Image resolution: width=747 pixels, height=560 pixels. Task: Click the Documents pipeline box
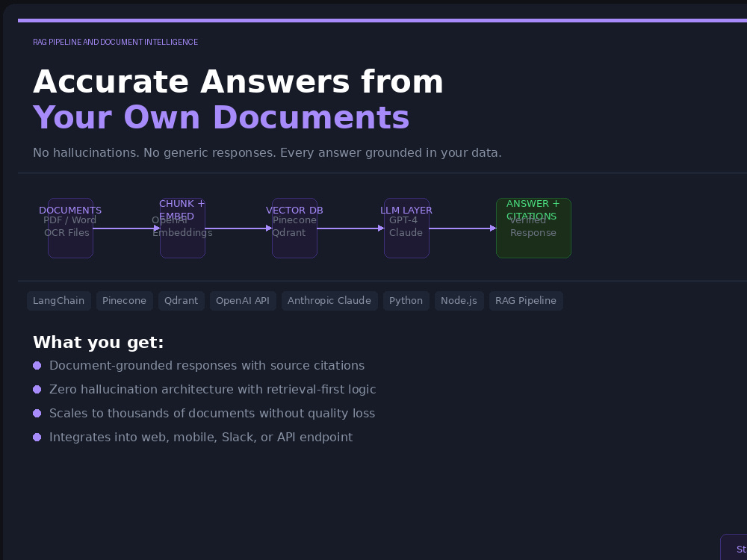70,228
